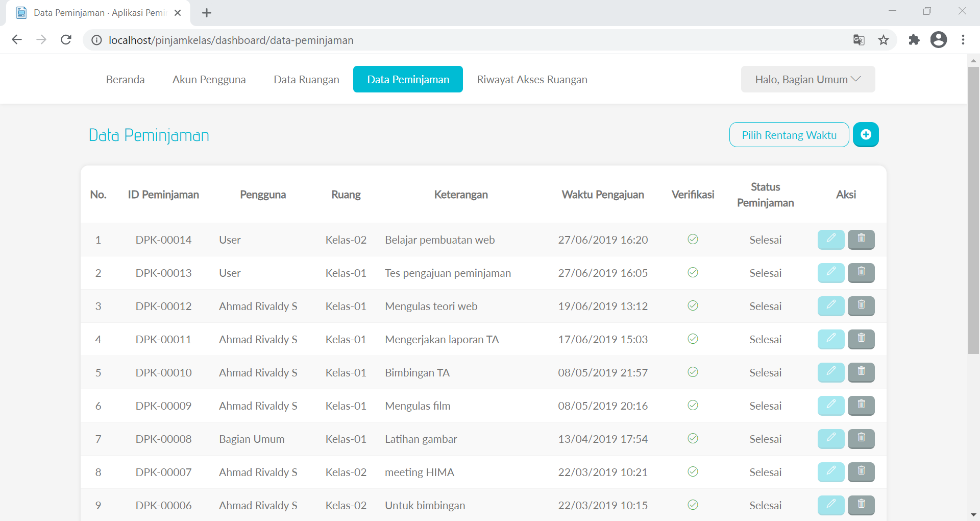Select the edit pencil for DPK-00010

pyautogui.click(x=831, y=372)
